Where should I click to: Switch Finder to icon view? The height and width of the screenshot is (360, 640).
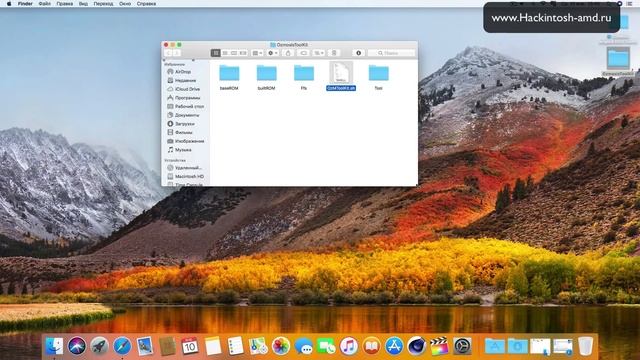tap(216, 53)
